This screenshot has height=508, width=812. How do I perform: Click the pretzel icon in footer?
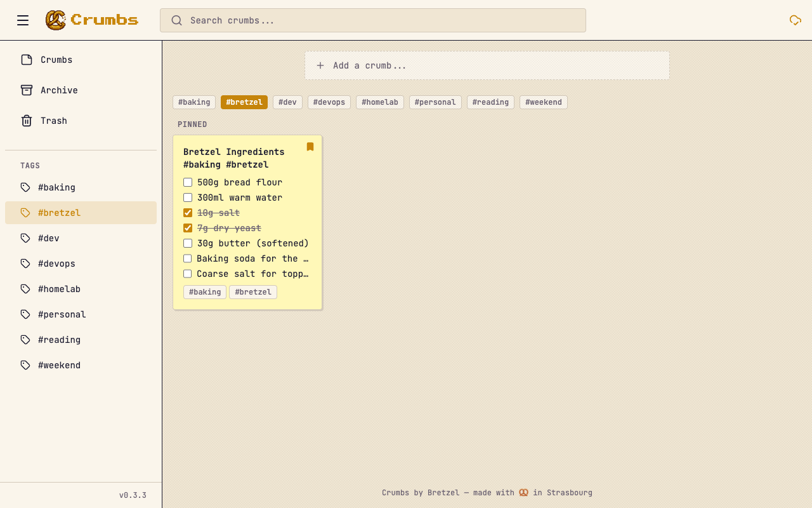pyautogui.click(x=523, y=493)
